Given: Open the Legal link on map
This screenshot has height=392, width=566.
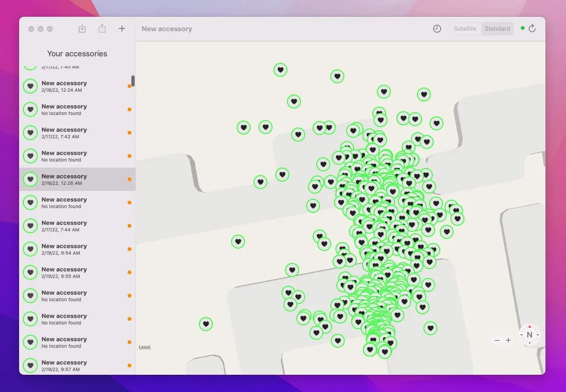Looking at the screenshot, I should point(144,347).
